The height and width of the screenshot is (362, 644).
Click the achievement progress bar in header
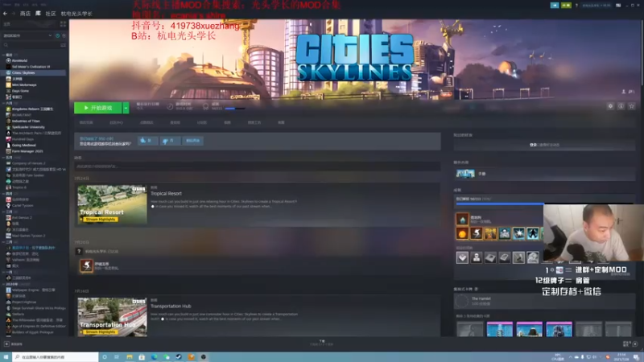tap(235, 109)
